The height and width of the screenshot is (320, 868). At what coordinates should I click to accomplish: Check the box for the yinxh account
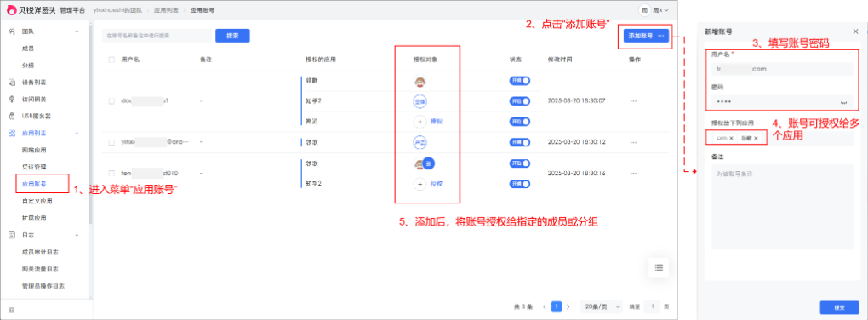tap(111, 142)
